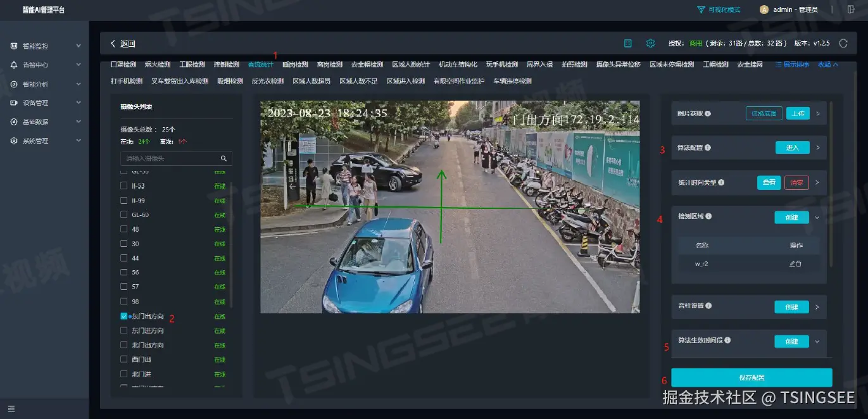Expand the 设备管理 sidebar menu

79,103
